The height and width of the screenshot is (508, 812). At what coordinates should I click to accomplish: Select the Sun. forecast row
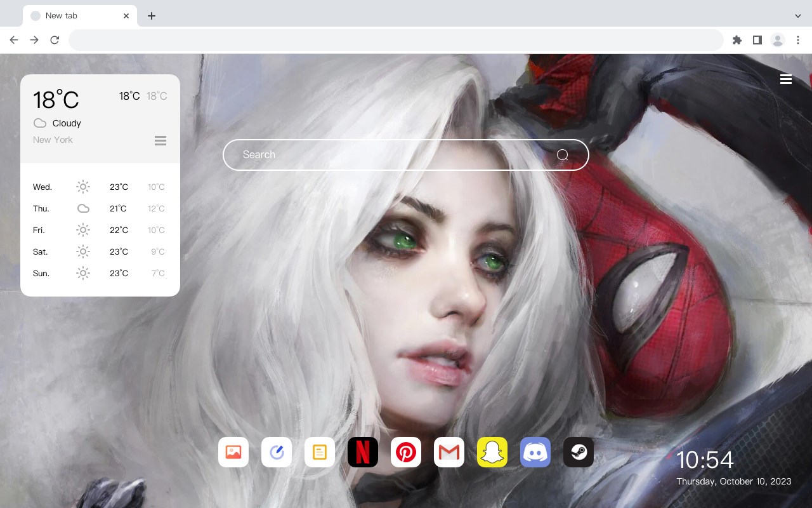[100, 273]
